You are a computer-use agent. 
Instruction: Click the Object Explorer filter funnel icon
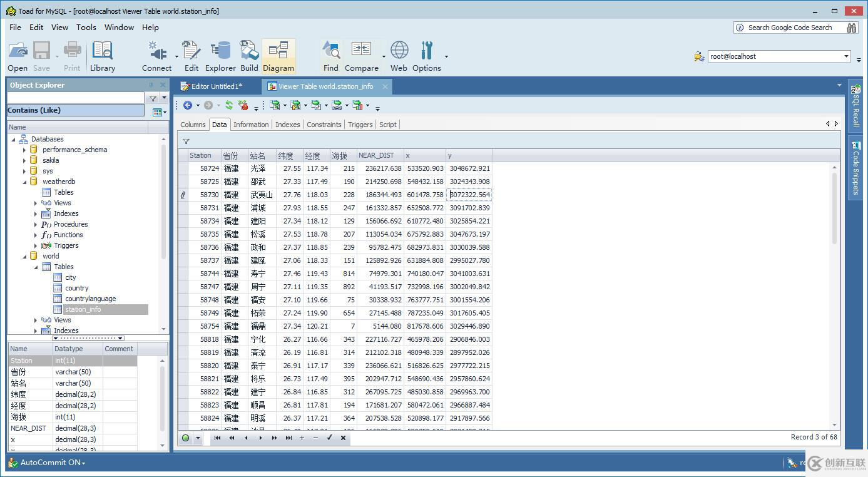pyautogui.click(x=152, y=98)
